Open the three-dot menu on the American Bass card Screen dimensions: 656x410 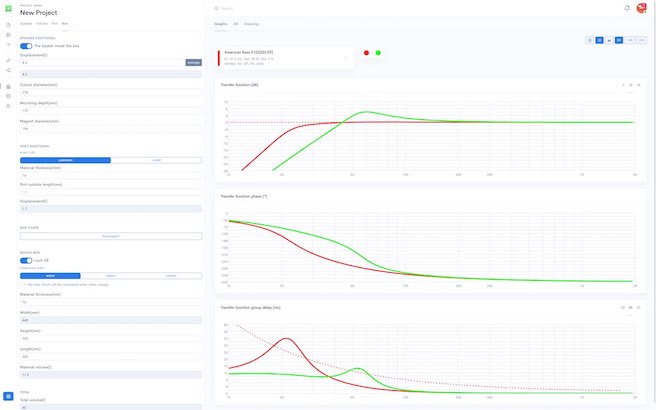coord(346,59)
